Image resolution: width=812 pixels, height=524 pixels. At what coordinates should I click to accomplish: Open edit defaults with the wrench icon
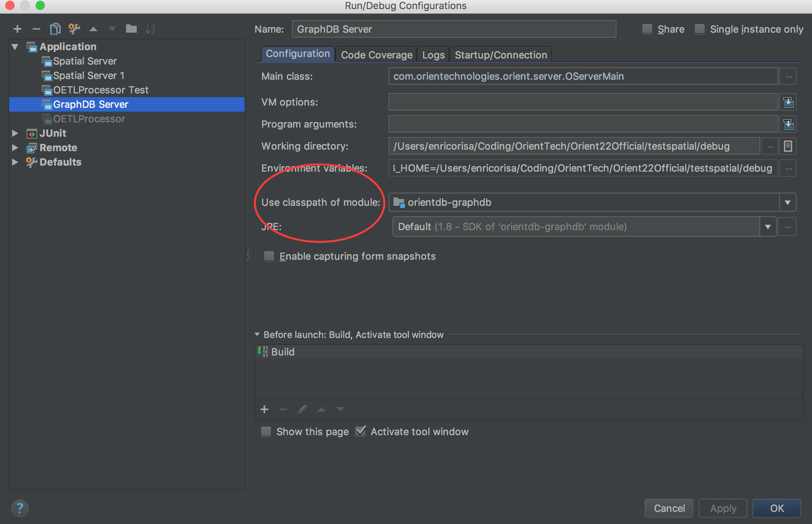tap(74, 28)
